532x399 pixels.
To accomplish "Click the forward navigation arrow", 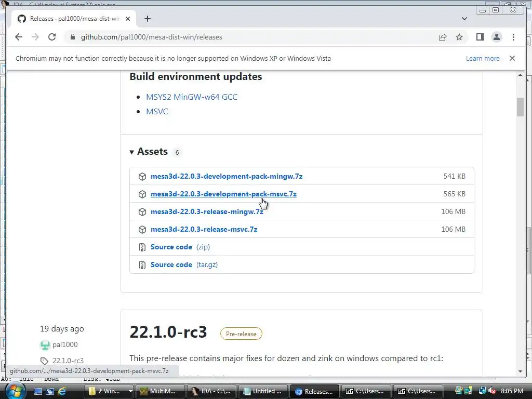I will [x=35, y=37].
